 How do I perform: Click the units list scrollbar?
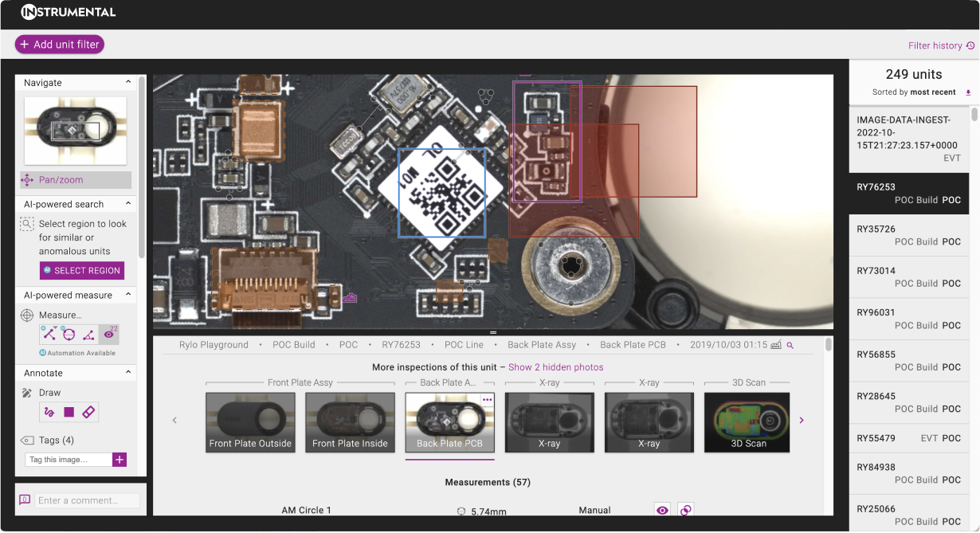(974, 115)
